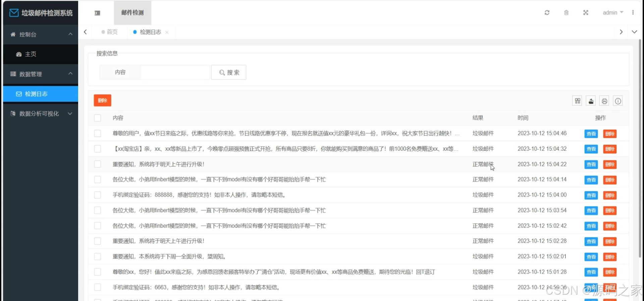Click 删除 for the 15:04:46 row
This screenshot has height=301, width=644.
pyautogui.click(x=610, y=134)
